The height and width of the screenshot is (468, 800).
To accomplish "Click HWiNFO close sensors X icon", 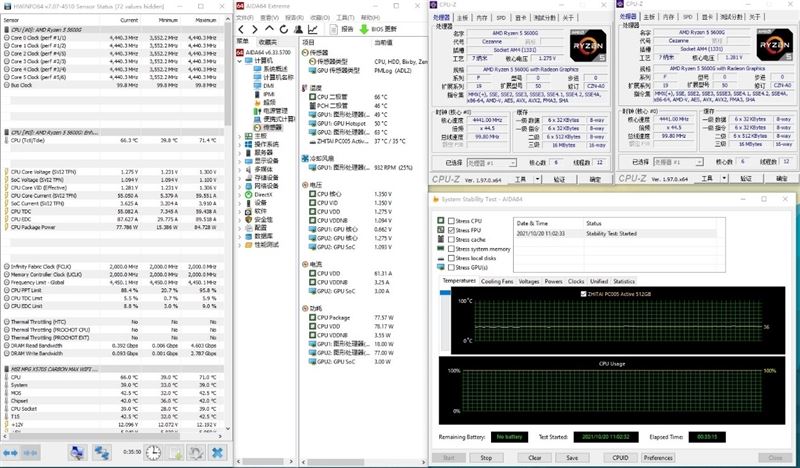I will (217, 453).
